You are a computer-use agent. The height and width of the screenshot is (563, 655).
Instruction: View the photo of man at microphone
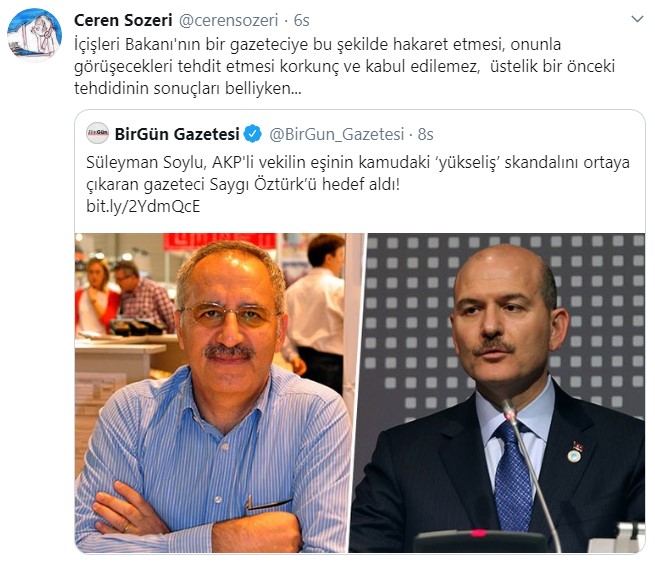point(498,393)
